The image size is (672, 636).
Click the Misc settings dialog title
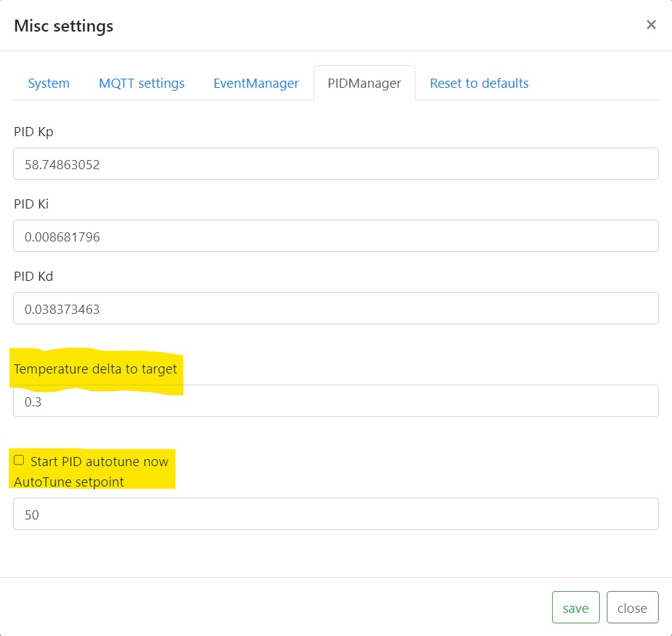(64, 26)
